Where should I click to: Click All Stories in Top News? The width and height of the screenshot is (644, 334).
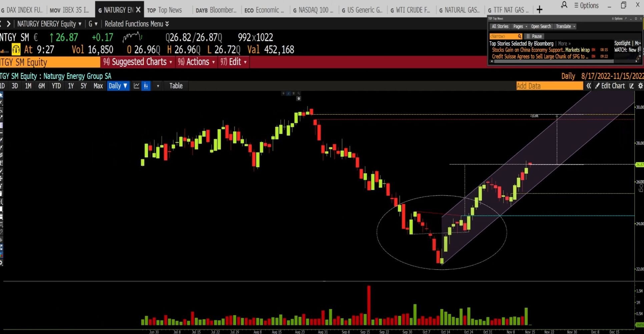click(x=500, y=26)
